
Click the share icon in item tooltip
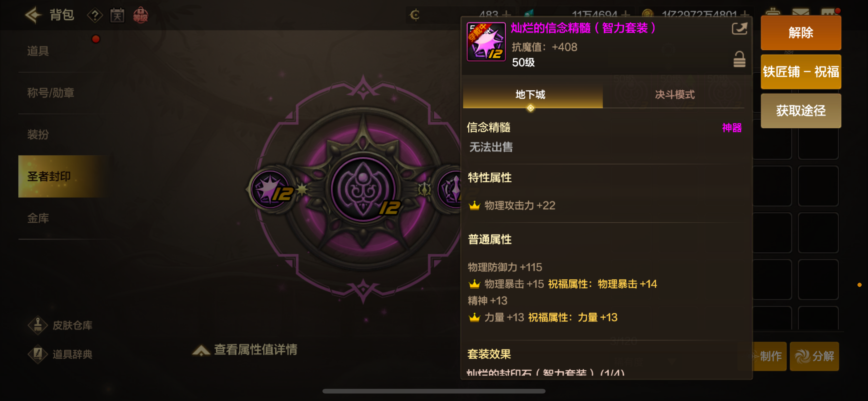coord(739,28)
